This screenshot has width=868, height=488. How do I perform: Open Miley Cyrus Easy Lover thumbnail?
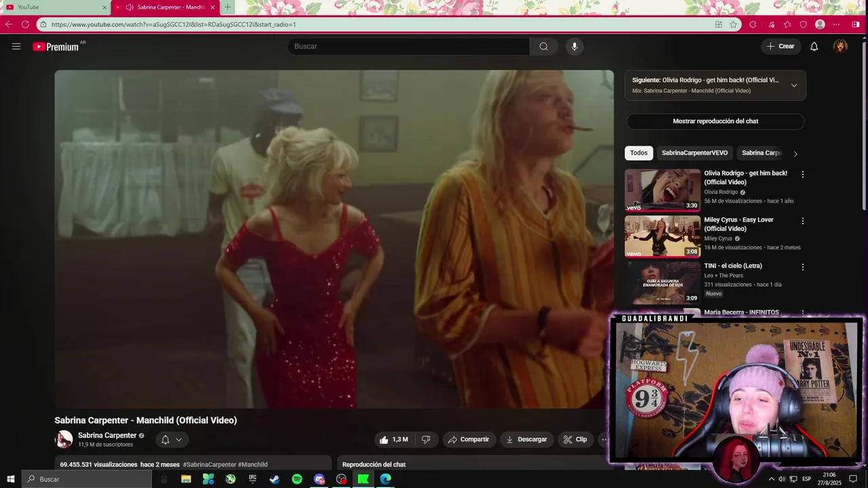[x=663, y=237]
